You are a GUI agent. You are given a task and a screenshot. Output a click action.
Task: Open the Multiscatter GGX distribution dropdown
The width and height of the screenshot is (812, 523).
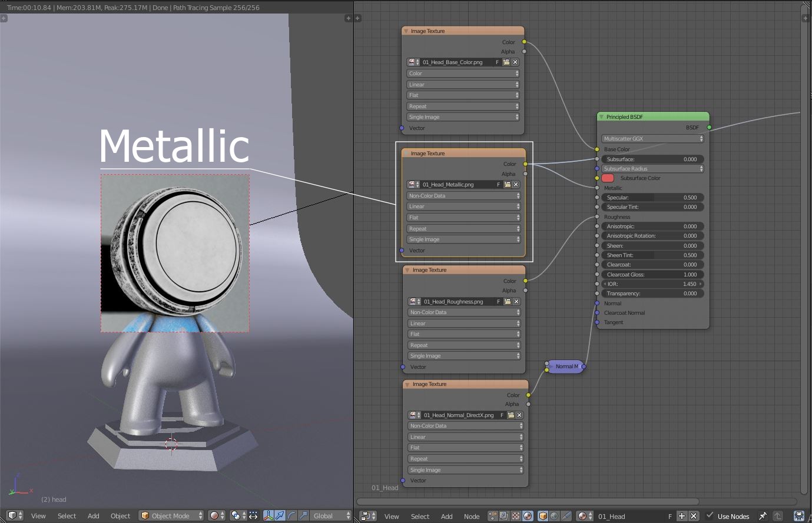coord(652,139)
